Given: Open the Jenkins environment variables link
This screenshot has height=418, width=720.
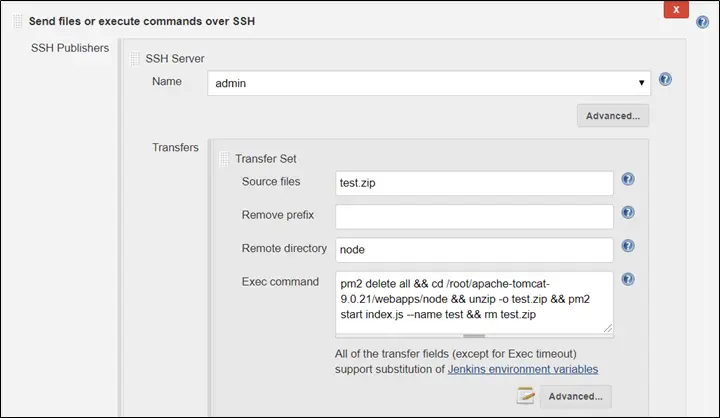Looking at the screenshot, I should point(522,369).
